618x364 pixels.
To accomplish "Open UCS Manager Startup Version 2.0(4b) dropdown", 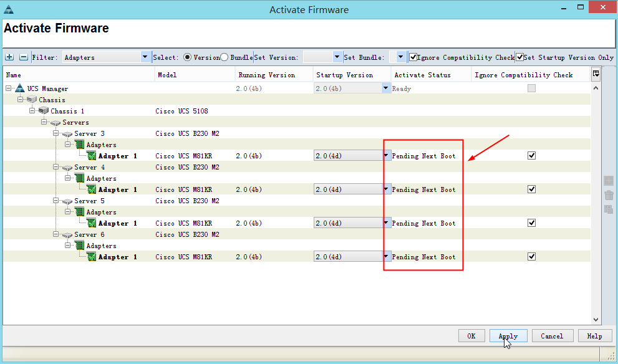I will (386, 89).
